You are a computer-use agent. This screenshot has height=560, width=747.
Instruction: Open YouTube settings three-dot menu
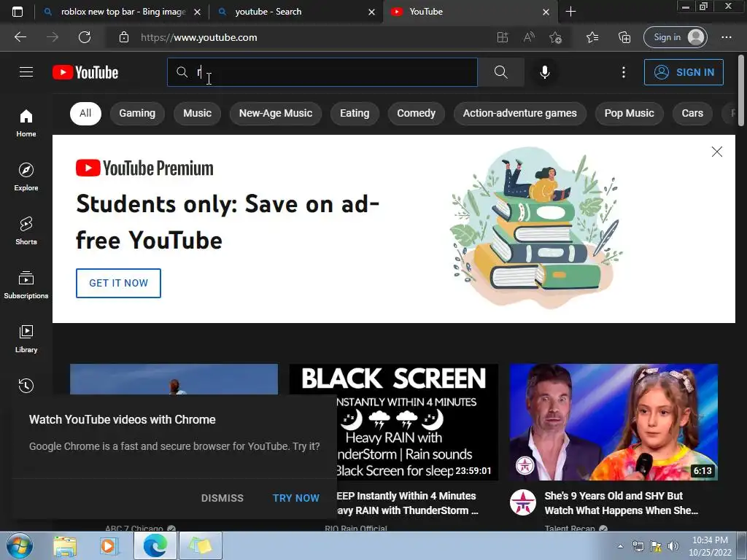[623, 72]
